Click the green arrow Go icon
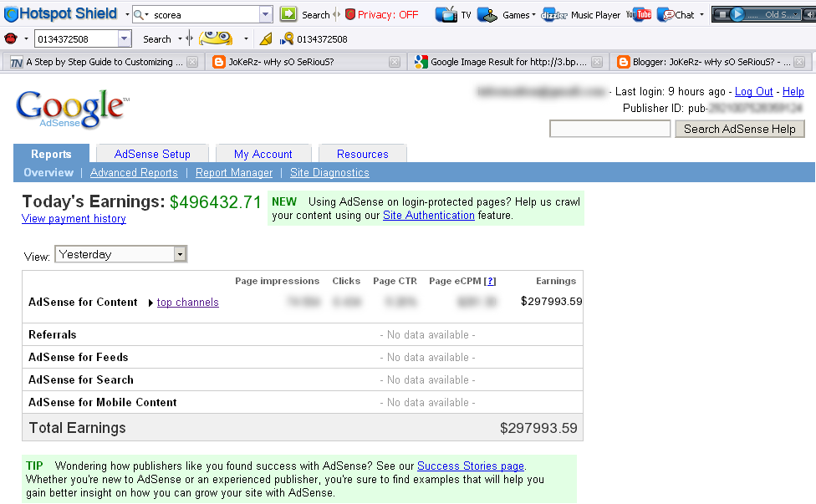The height and width of the screenshot is (504, 816). click(288, 14)
